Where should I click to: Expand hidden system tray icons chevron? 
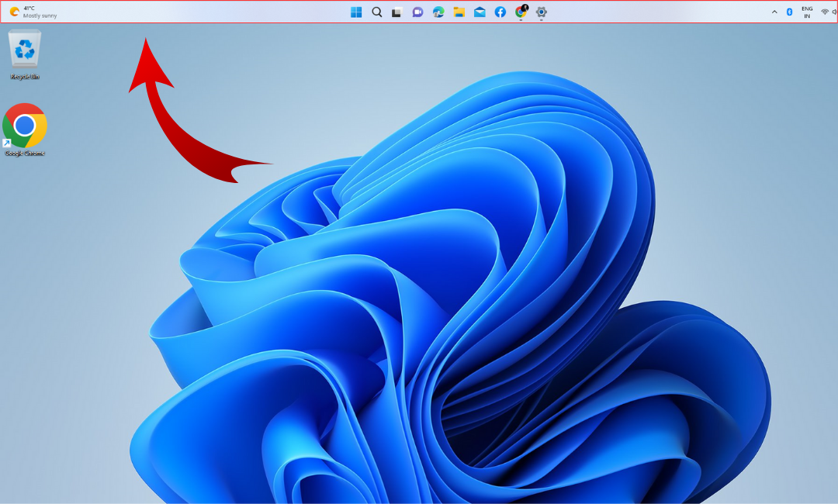[774, 12]
